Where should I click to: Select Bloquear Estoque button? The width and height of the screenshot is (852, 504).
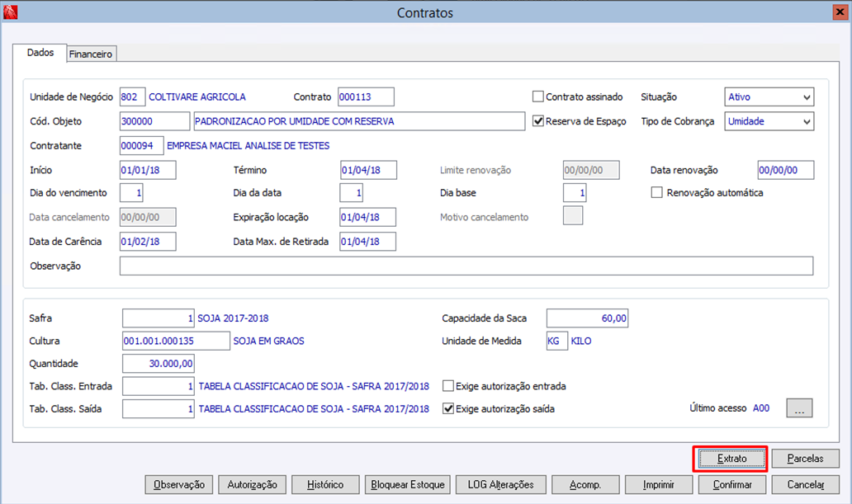408,485
